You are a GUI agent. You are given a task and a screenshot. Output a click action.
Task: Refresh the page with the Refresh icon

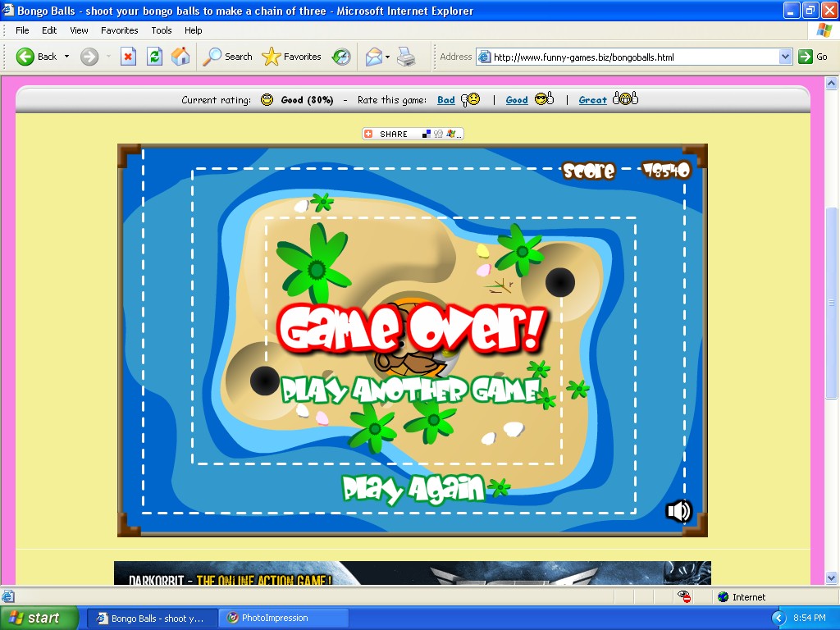(154, 57)
